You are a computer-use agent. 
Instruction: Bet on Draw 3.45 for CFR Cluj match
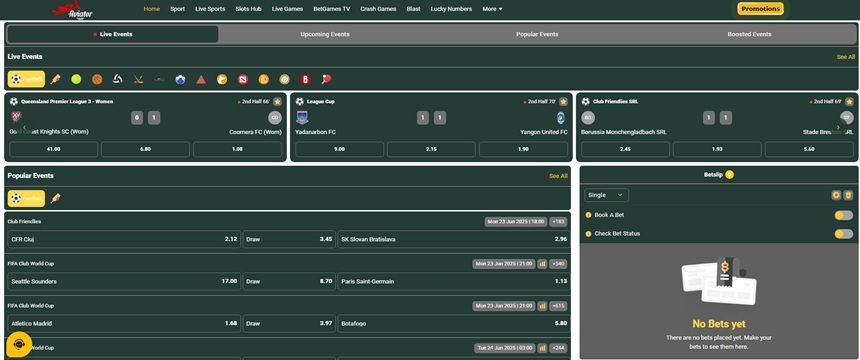[289, 239]
